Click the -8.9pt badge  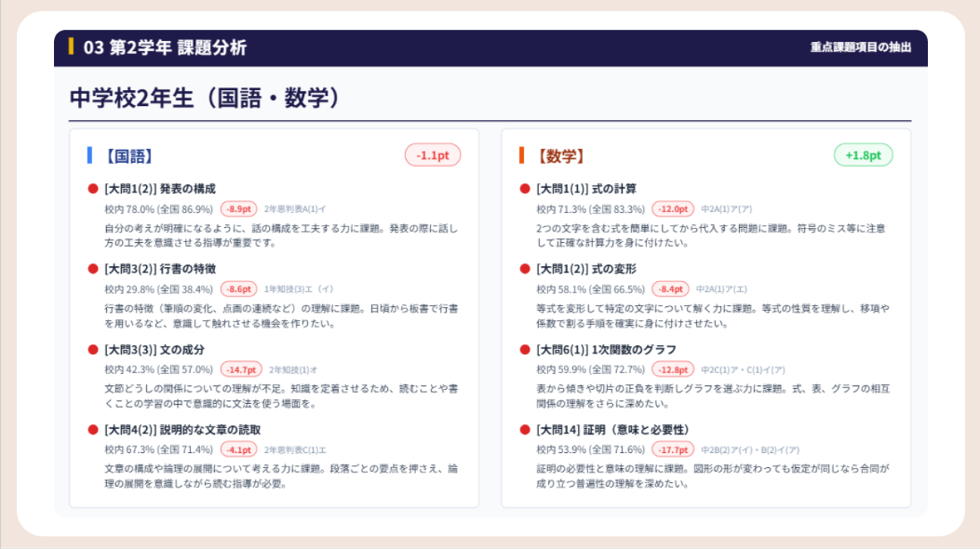[239, 209]
